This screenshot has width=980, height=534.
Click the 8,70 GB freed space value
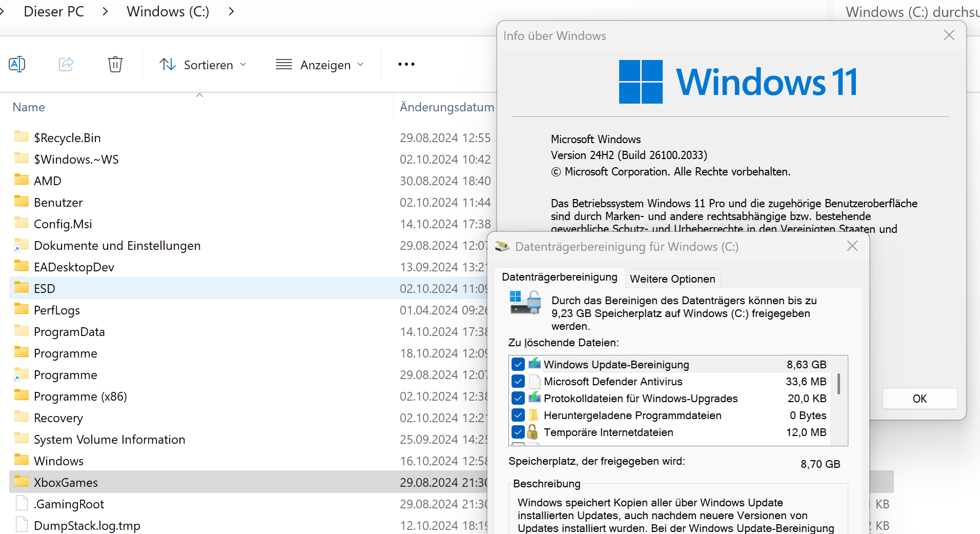click(x=820, y=464)
